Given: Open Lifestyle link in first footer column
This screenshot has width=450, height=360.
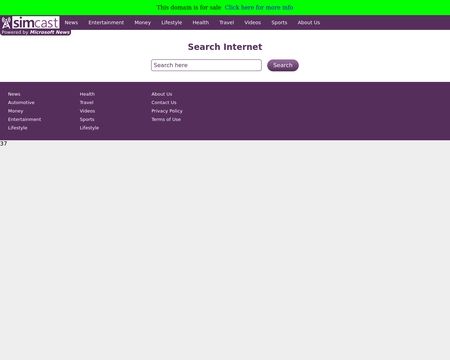Looking at the screenshot, I should click(18, 128).
